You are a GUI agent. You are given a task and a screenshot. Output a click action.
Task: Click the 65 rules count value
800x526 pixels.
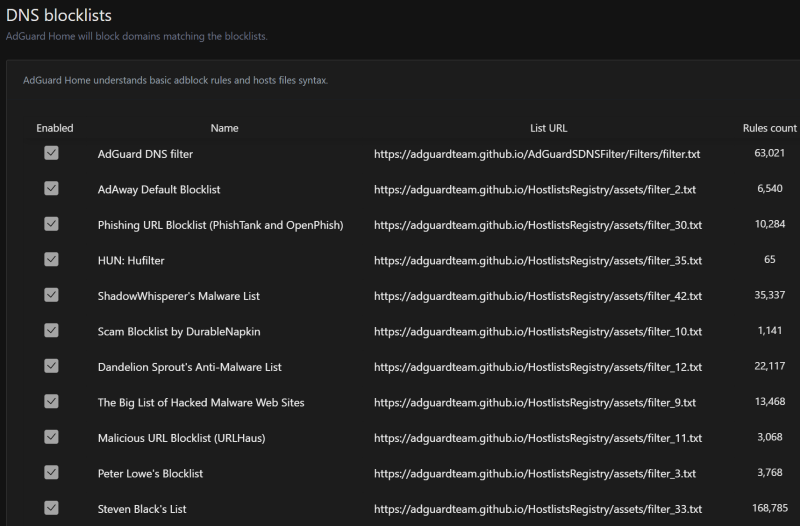pyautogui.click(x=769, y=259)
